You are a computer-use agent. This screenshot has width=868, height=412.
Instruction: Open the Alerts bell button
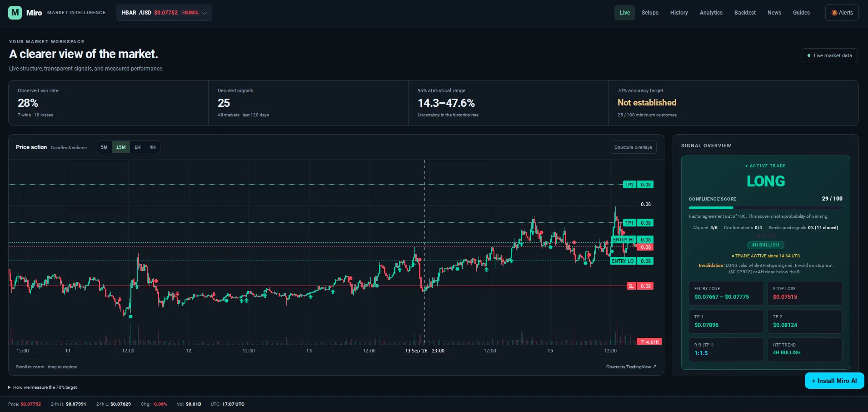(x=842, y=13)
